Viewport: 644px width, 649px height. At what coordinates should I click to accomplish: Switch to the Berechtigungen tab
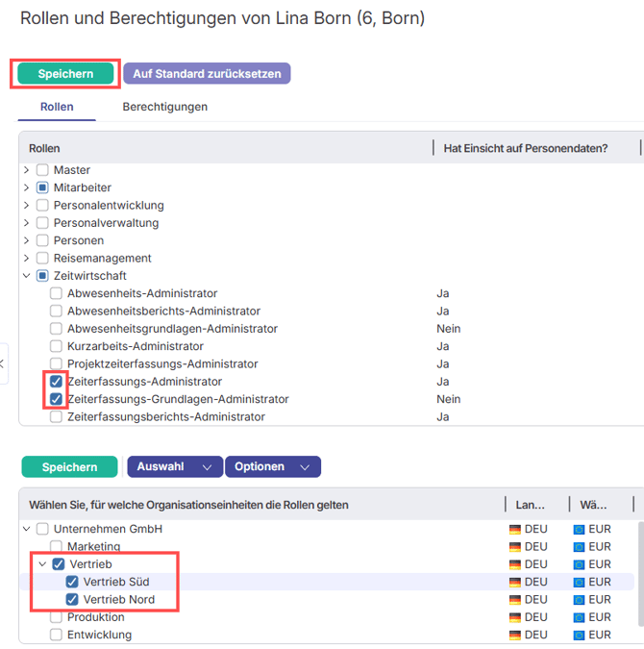pos(164,107)
